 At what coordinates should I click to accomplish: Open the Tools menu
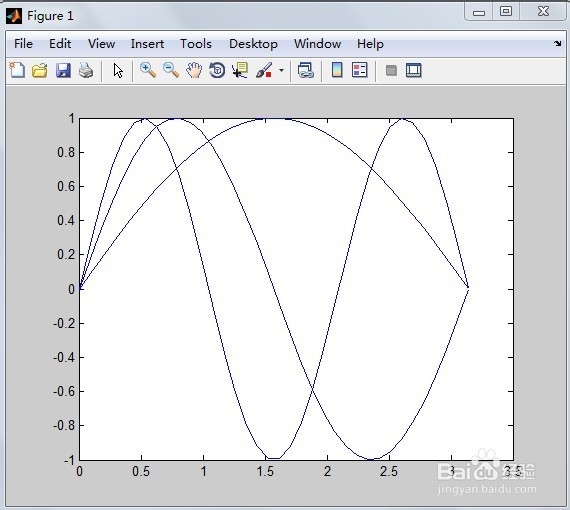(196, 44)
